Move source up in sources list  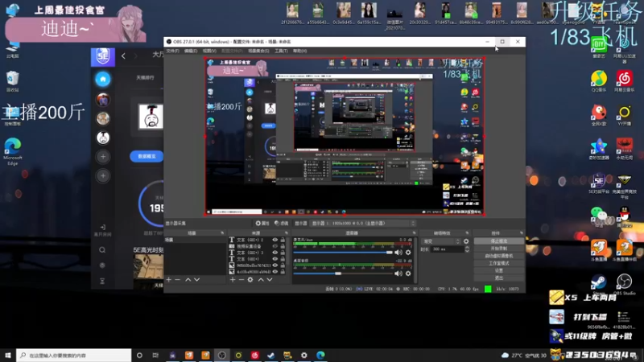[261, 279]
